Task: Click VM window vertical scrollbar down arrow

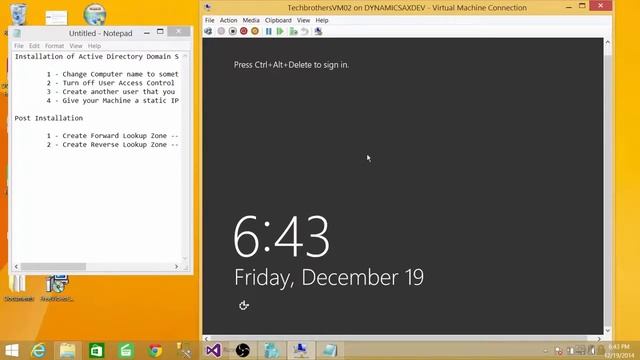Action: 607,330
